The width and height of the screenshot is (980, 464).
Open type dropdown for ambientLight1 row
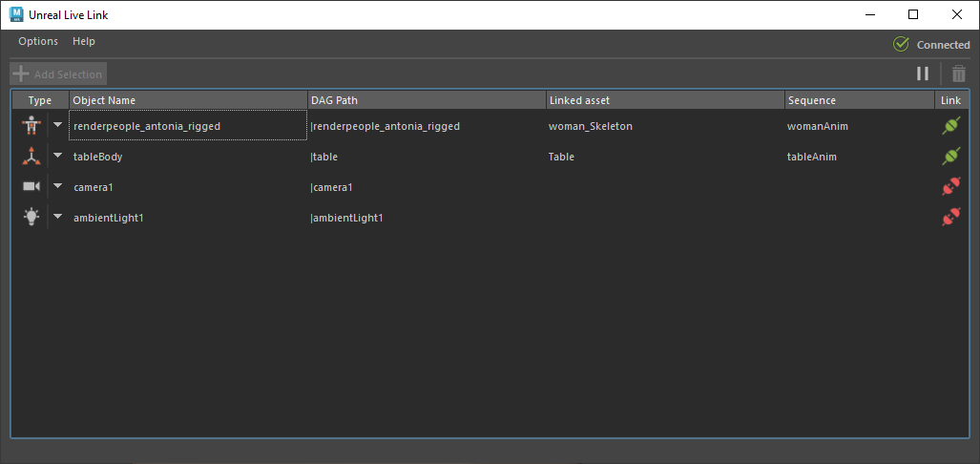58,217
